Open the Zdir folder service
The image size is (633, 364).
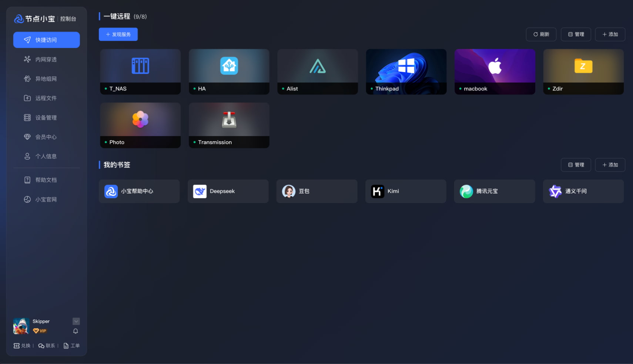pyautogui.click(x=583, y=72)
